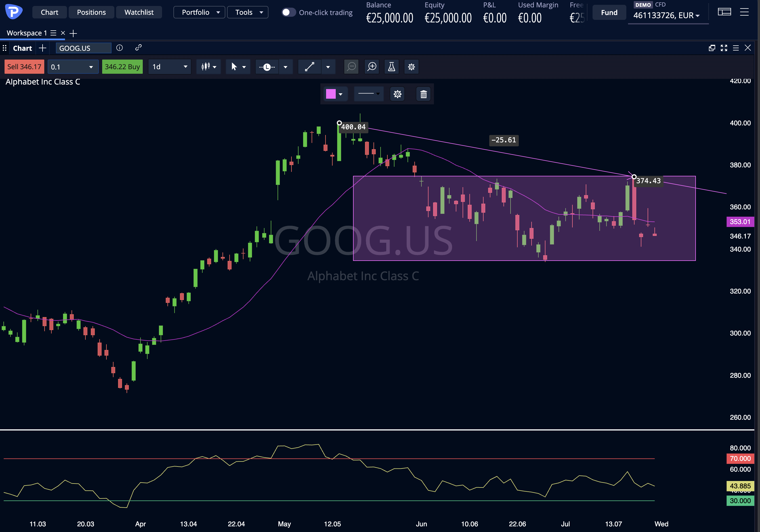The width and height of the screenshot is (760, 532).
Task: Click the 346.17 current price label
Action: point(740,236)
